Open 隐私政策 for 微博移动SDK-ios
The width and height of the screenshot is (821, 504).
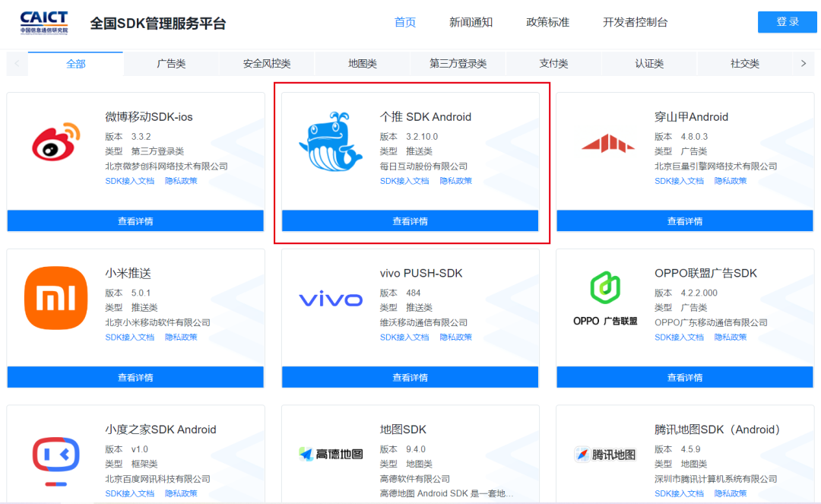click(x=181, y=181)
